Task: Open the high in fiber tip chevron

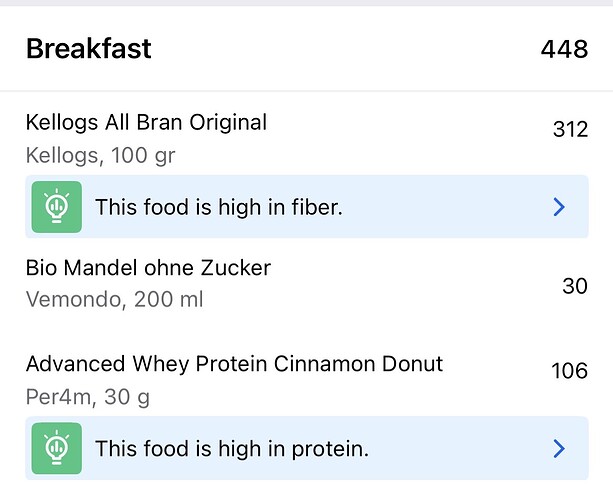Action: click(559, 207)
